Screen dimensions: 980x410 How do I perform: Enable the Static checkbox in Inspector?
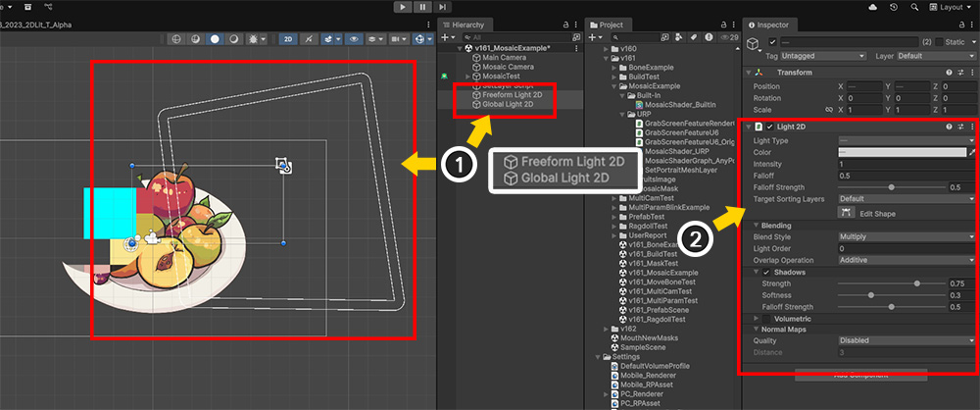(x=939, y=41)
